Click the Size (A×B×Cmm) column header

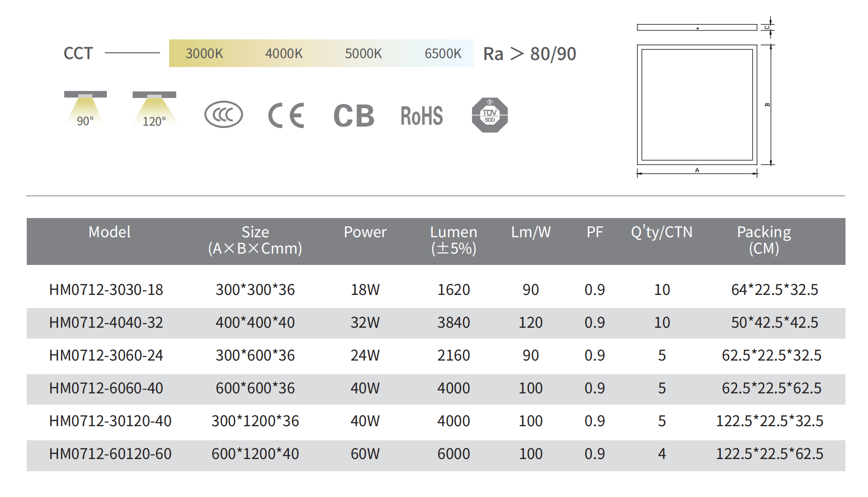tap(255, 240)
